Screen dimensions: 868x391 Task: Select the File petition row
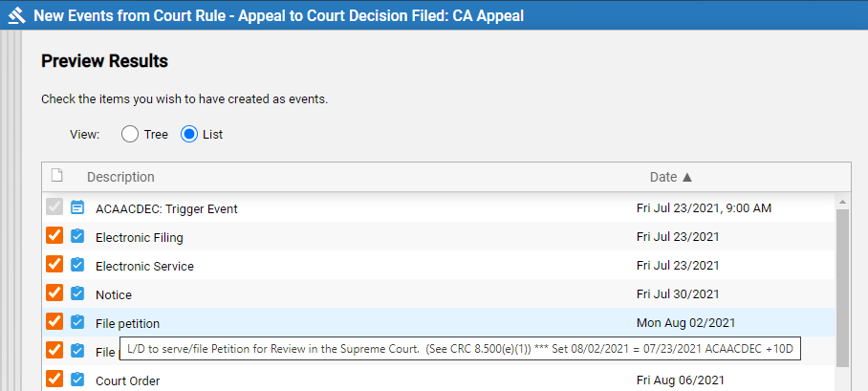pos(438,322)
